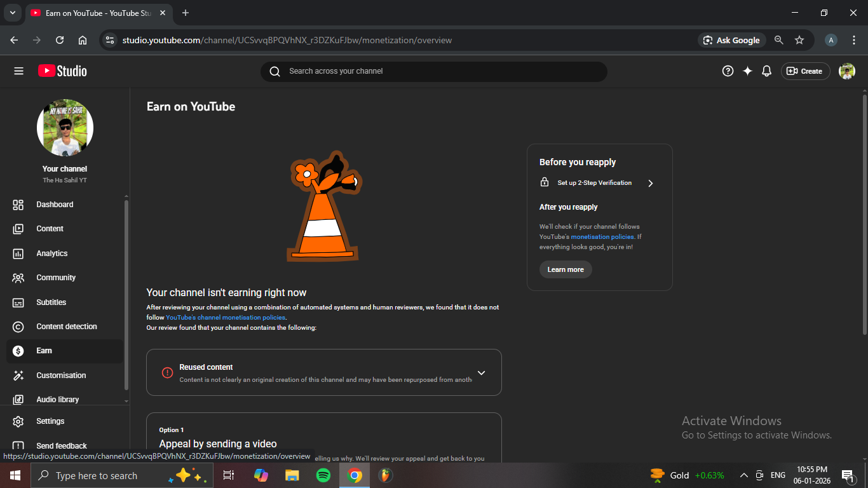Open the notifications bell
This screenshot has height=488, width=868.
click(766, 71)
